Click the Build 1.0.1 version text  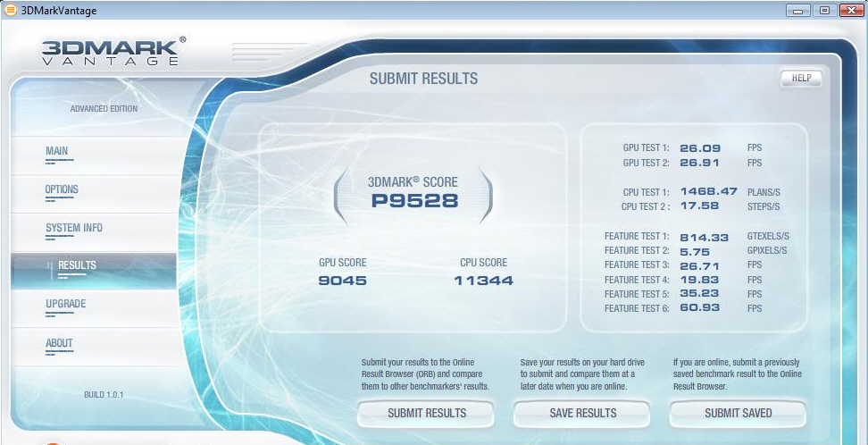tap(104, 395)
